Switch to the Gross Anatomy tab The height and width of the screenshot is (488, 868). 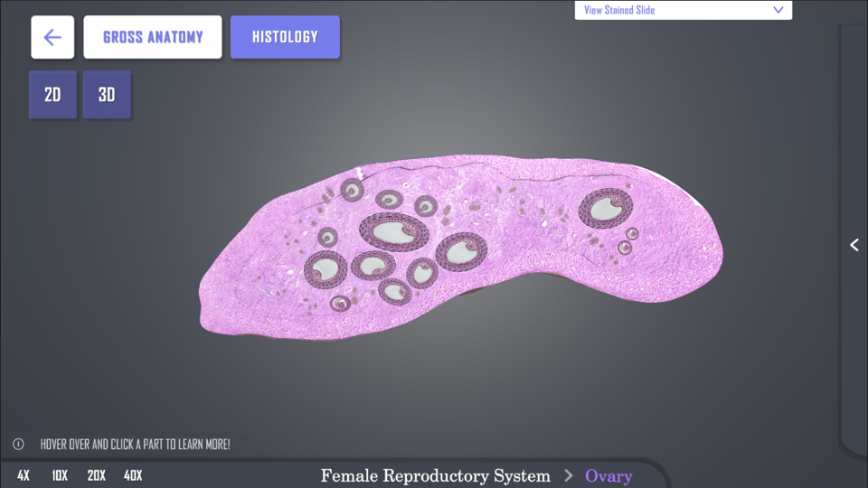point(153,37)
